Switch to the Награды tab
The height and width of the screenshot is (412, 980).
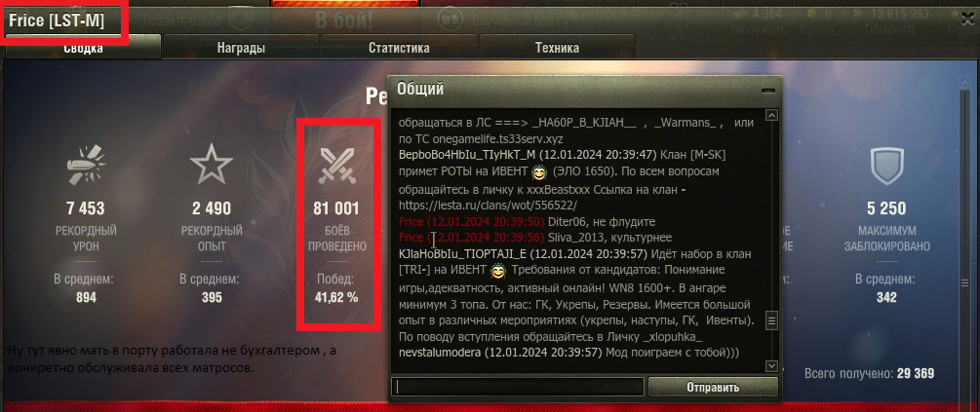point(241,48)
